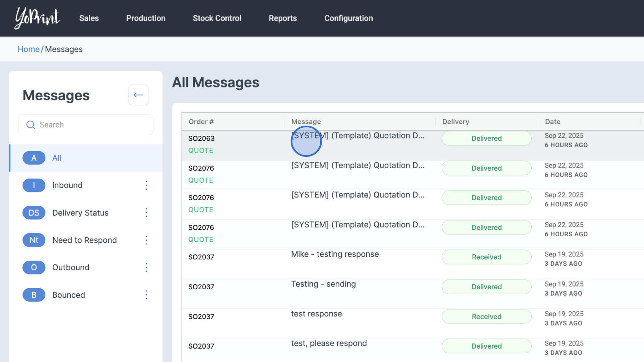Image resolution: width=644 pixels, height=362 pixels.
Task: Open Bounced filter three-dot menu
Action: [x=146, y=295]
